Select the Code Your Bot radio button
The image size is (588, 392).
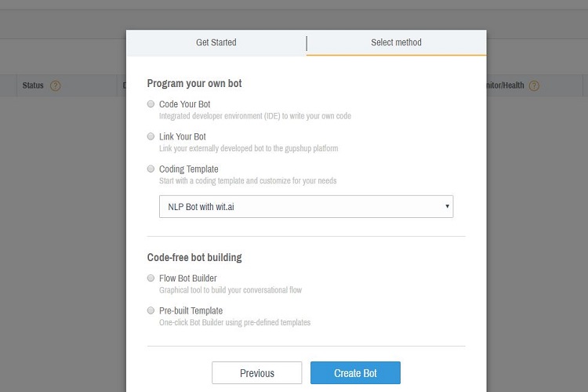pyautogui.click(x=151, y=104)
